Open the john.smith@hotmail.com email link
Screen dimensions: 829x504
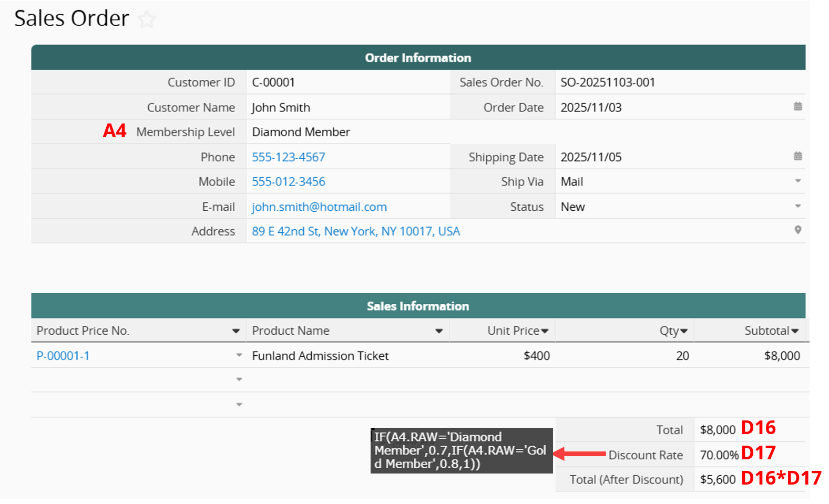[x=319, y=207]
